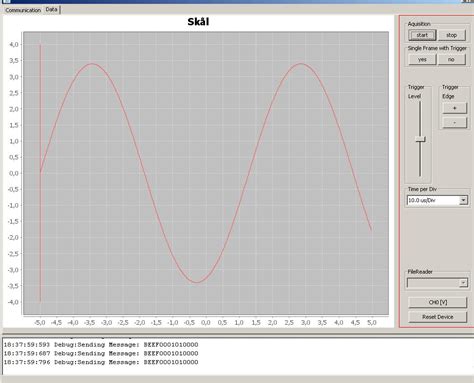Start the acquisition
Screen dimensions: 474x383
(422, 35)
